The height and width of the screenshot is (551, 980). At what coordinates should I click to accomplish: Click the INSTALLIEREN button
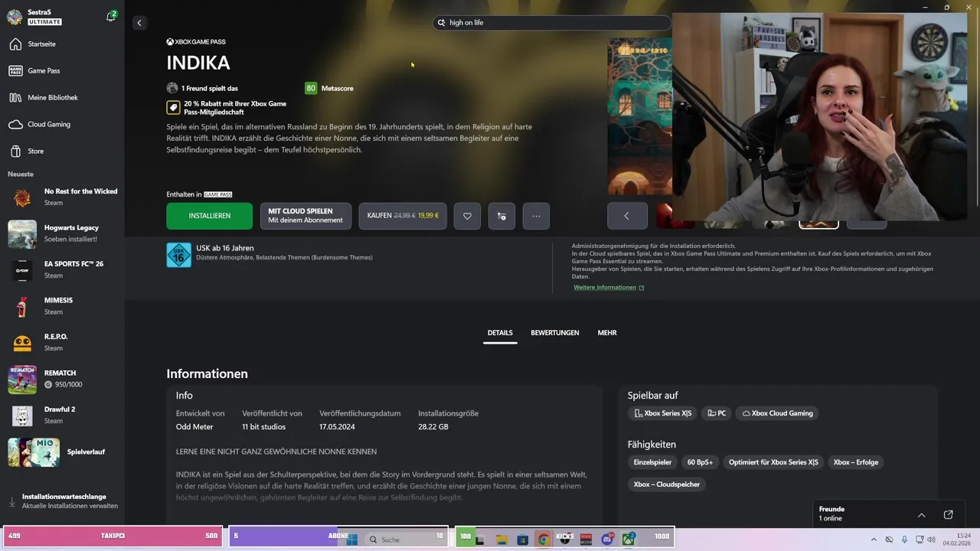click(209, 216)
